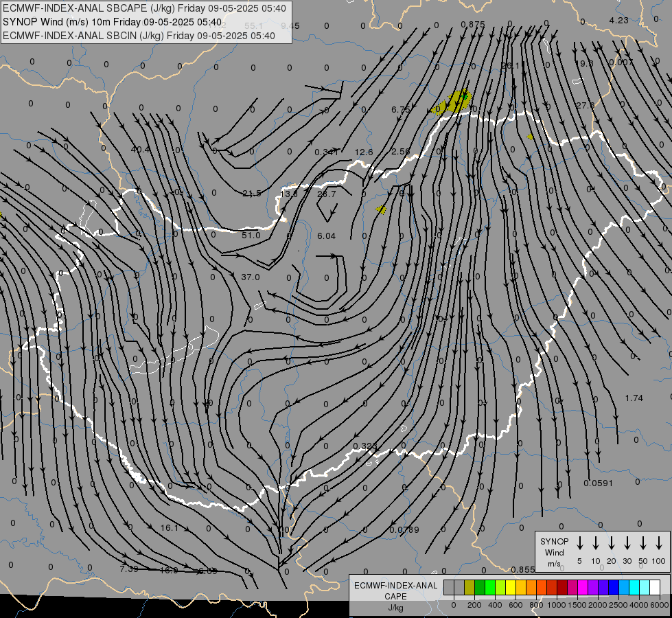
Task: Click the map value 0.875
Action: pos(473,25)
